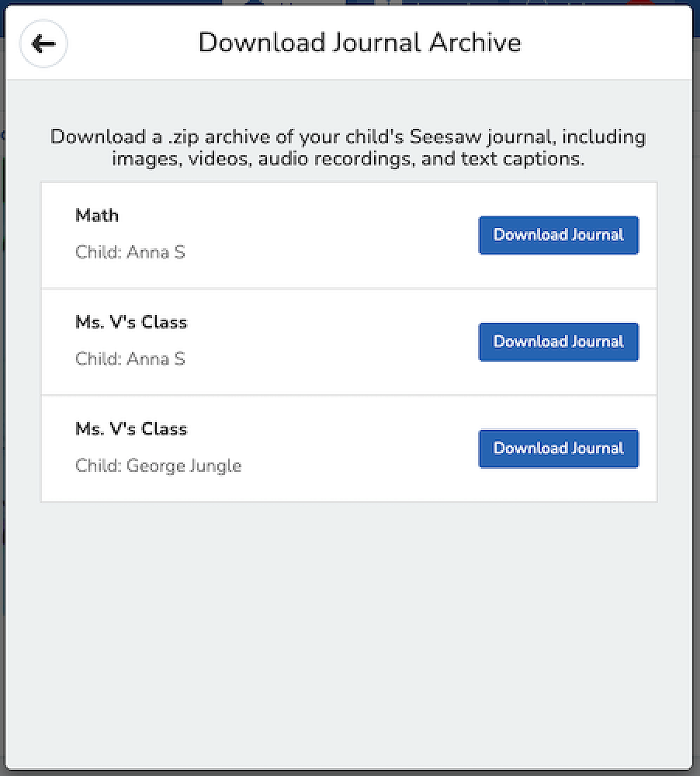Click the Child: George Jungle label
The height and width of the screenshot is (776, 700).
click(158, 466)
